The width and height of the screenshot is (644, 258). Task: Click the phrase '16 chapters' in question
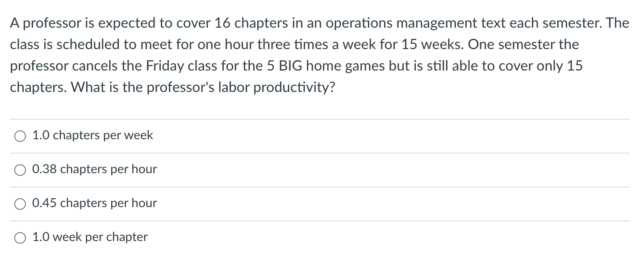coord(240,23)
